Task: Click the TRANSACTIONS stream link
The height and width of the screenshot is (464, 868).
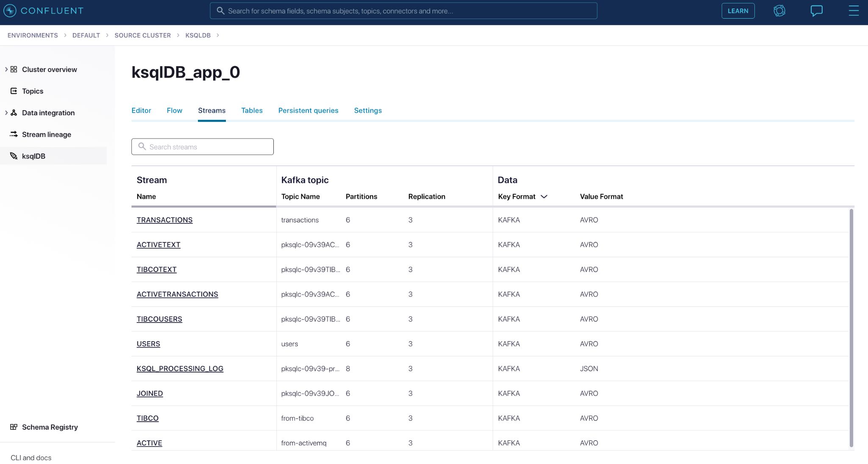Action: (x=165, y=220)
